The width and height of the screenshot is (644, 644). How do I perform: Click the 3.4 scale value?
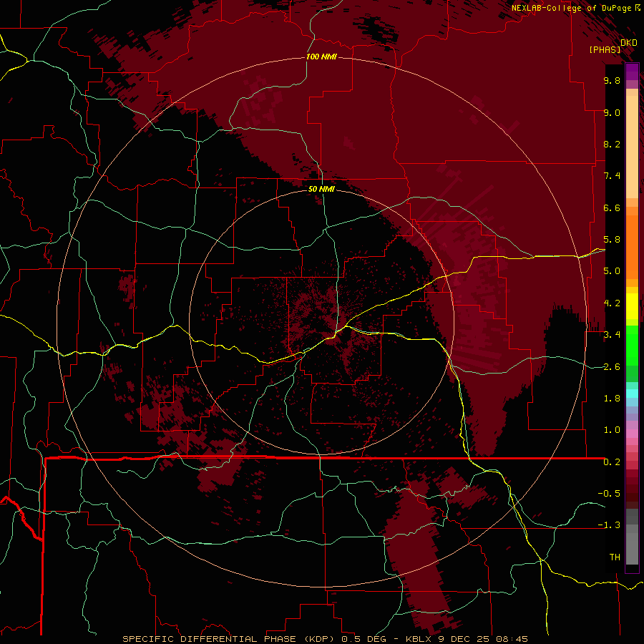coord(612,335)
